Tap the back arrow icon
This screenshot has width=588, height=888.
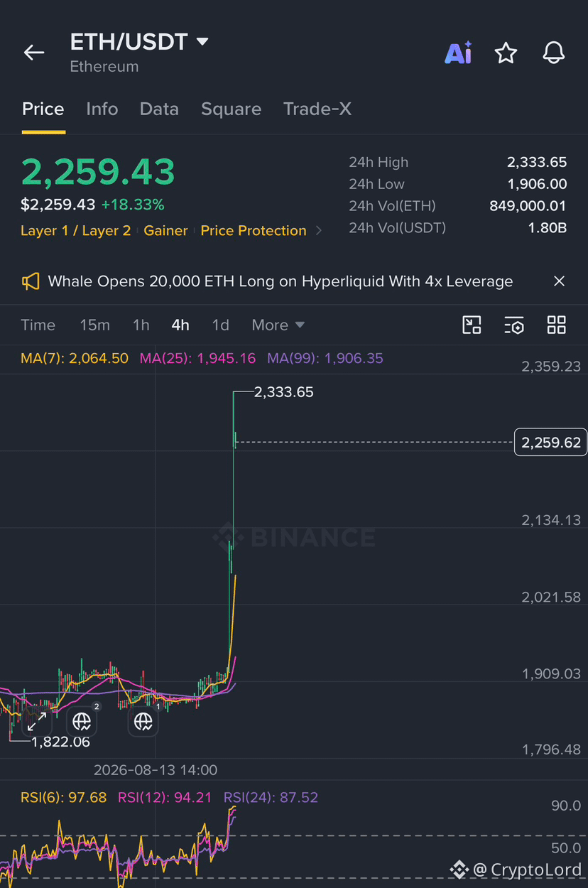coord(33,53)
